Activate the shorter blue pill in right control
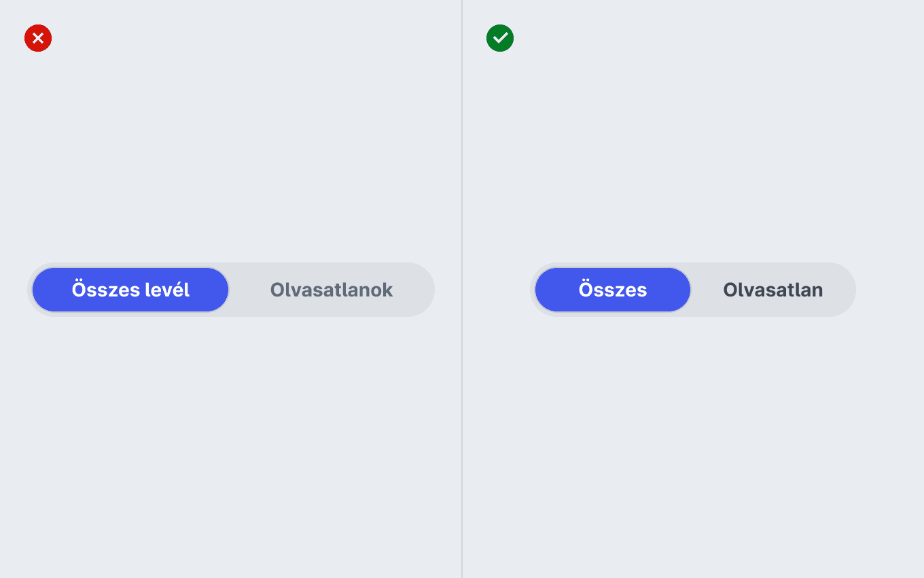Screen dimensions: 924x578 tap(613, 290)
